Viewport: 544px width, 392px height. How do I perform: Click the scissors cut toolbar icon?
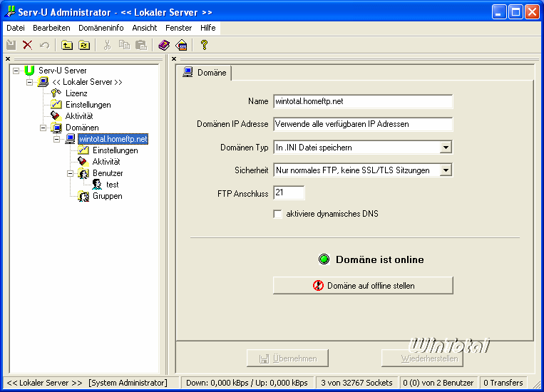107,45
